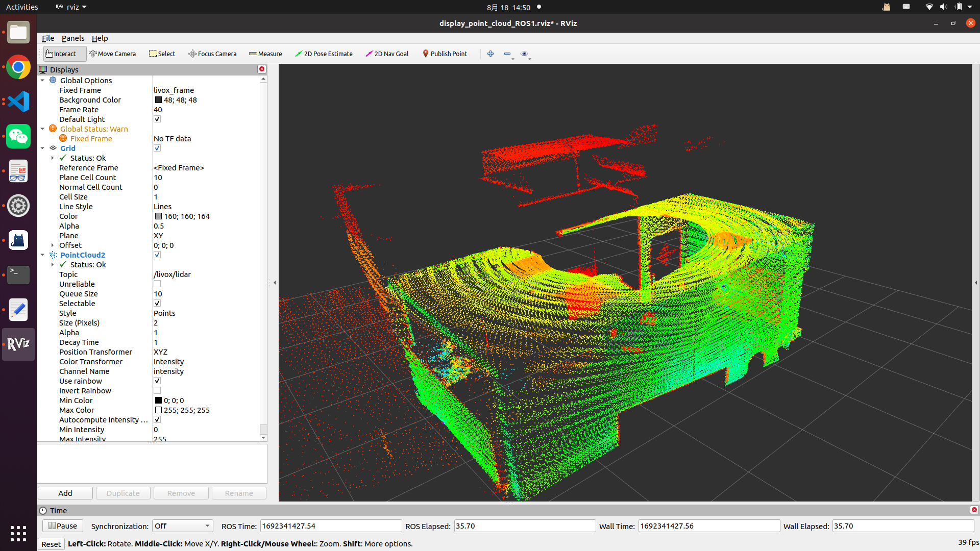Click the Max Color white swatch
980x551 pixels.
pyautogui.click(x=157, y=410)
